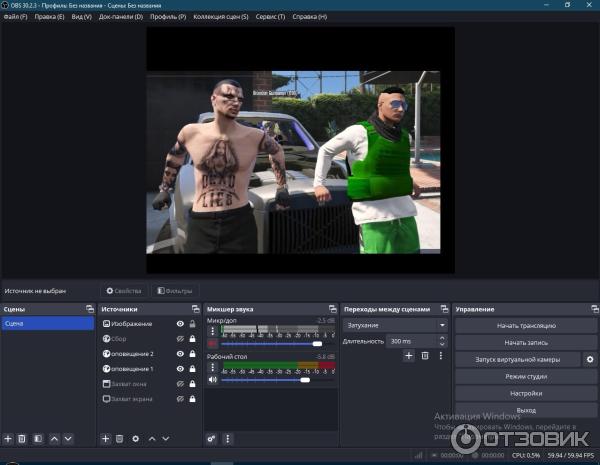Move source down arrow in Источники toolbar
The image size is (600, 465).
pos(166,439)
